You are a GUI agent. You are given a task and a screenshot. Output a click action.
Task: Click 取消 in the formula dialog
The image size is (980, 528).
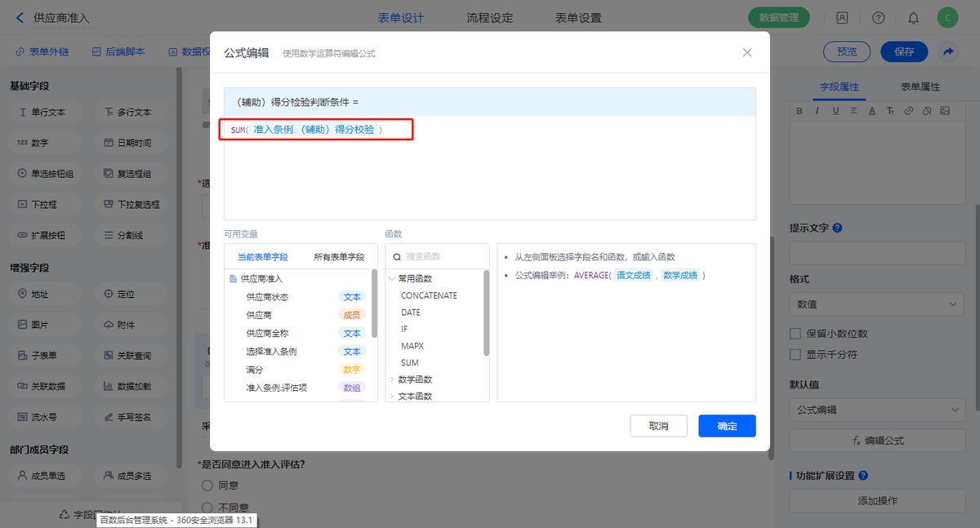coord(658,426)
